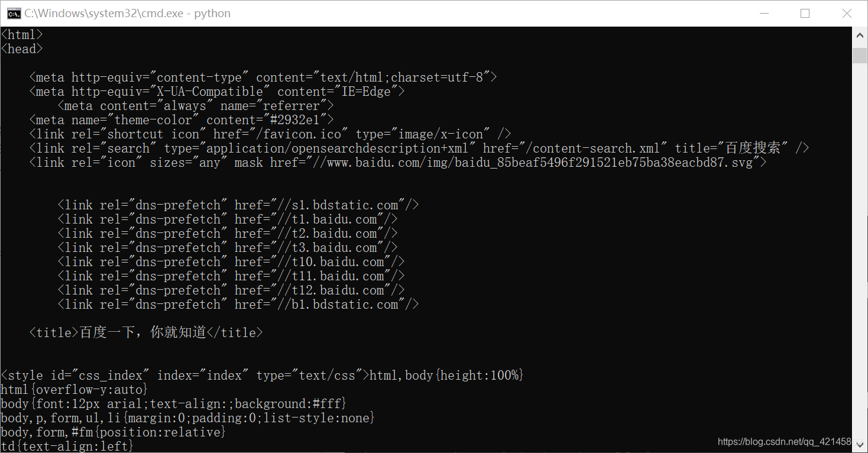Click the window title text 'C:\Windows\system32\cmd.exe - python'
Viewport: 868px width, 453px height.
coord(128,13)
